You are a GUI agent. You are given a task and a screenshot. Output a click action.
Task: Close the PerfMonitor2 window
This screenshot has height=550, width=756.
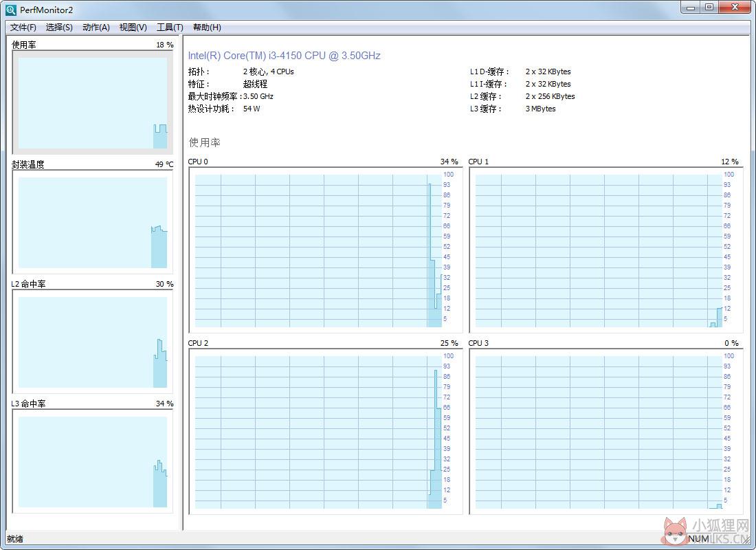(x=735, y=8)
